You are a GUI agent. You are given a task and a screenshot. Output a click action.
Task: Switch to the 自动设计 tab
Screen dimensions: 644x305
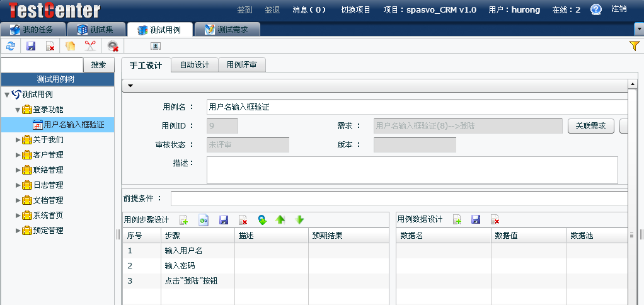(194, 65)
